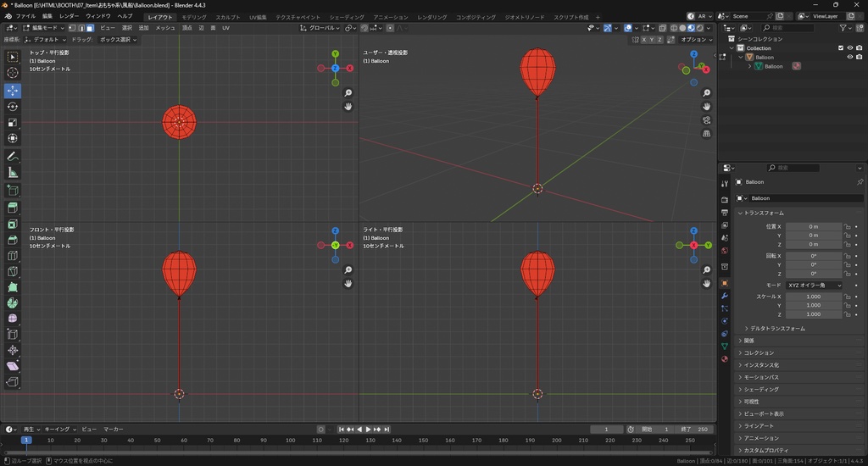Click the Scale Z value field
The image size is (868, 466).
[x=814, y=314]
